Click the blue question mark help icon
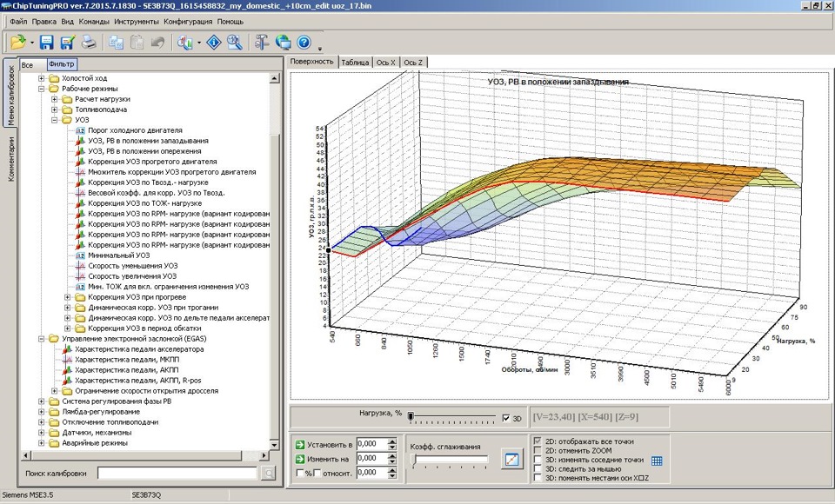The width and height of the screenshot is (835, 504). coord(304,42)
